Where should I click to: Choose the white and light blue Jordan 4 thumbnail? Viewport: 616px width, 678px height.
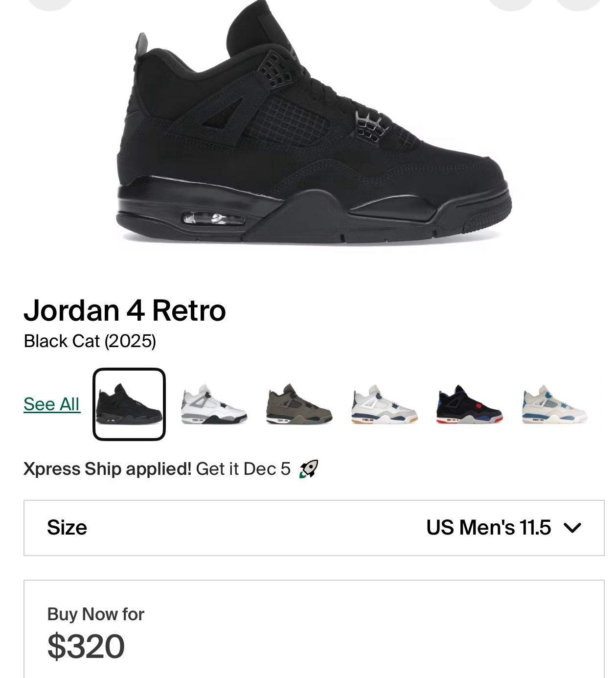point(554,405)
